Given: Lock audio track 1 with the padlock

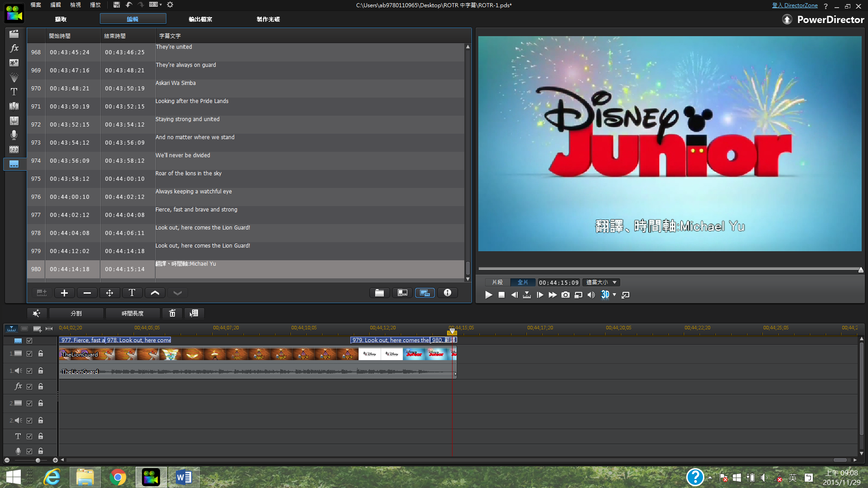Looking at the screenshot, I should coord(41,371).
